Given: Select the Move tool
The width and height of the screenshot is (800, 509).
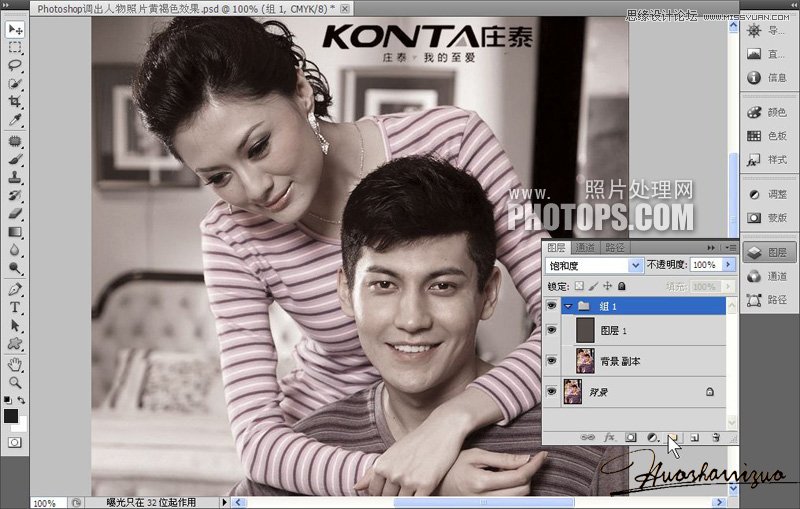Looking at the screenshot, I should click(x=15, y=29).
